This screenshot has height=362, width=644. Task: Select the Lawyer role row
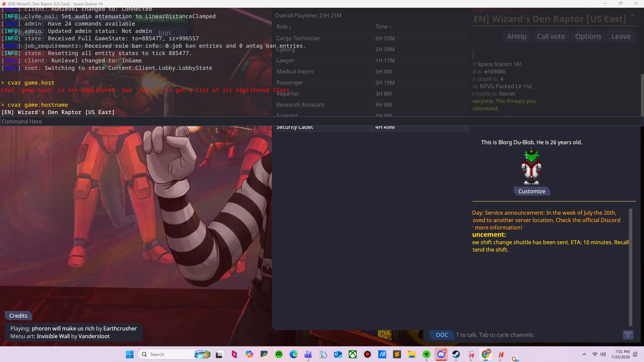(372, 60)
